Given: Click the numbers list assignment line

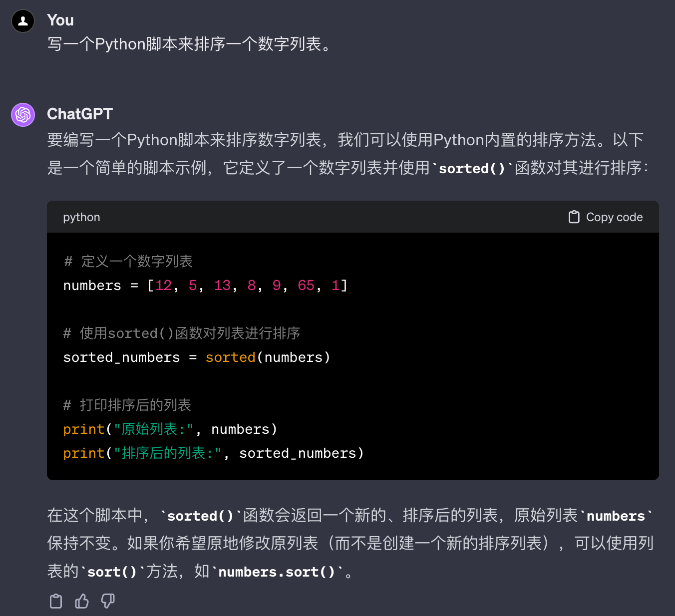Looking at the screenshot, I should (205, 286).
